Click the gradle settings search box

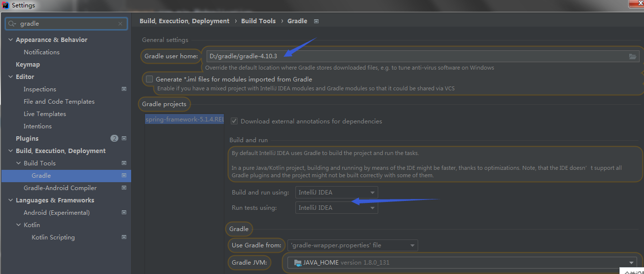[67, 24]
